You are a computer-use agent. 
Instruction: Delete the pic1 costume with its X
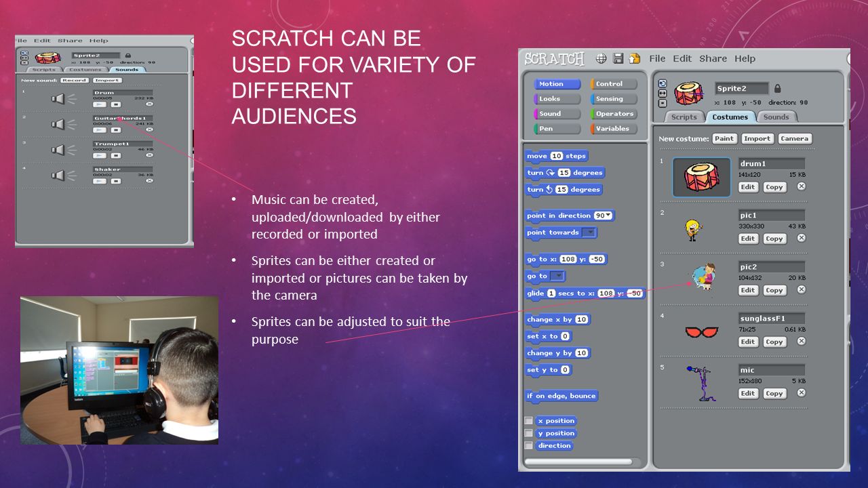801,238
